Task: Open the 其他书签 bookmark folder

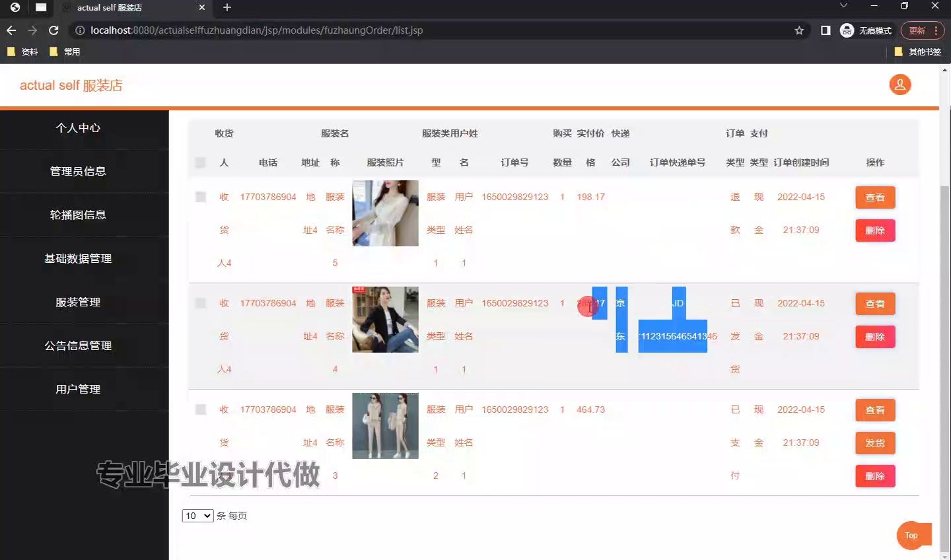Action: (x=917, y=52)
